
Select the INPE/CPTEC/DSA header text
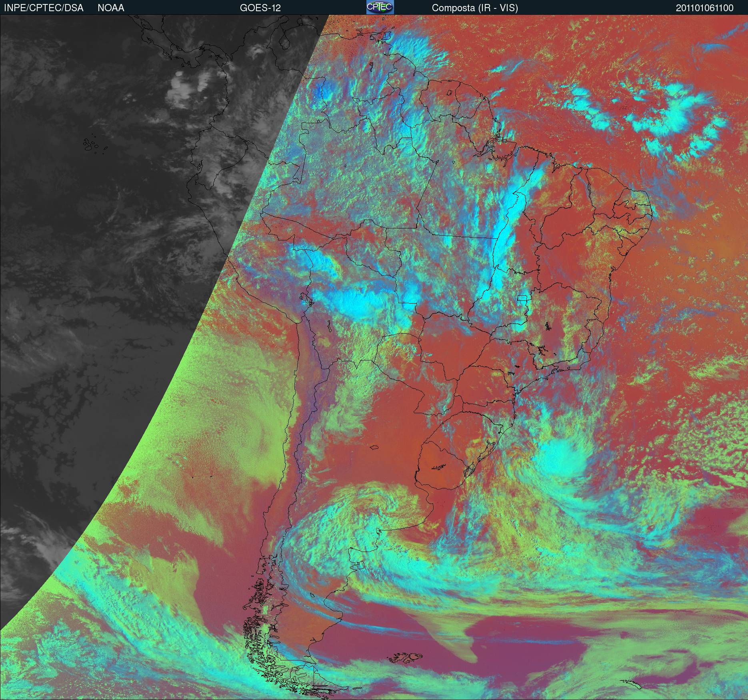[44, 8]
